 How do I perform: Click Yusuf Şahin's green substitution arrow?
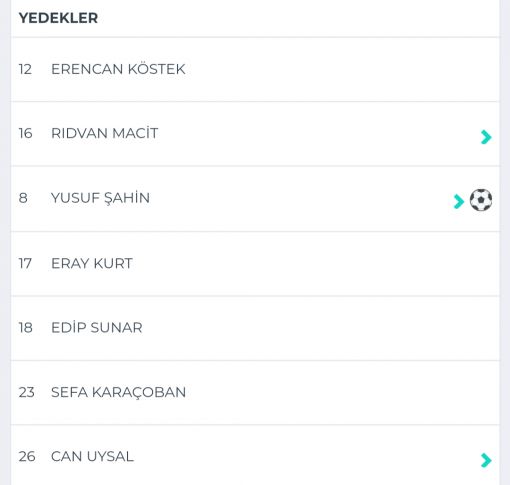(x=459, y=201)
